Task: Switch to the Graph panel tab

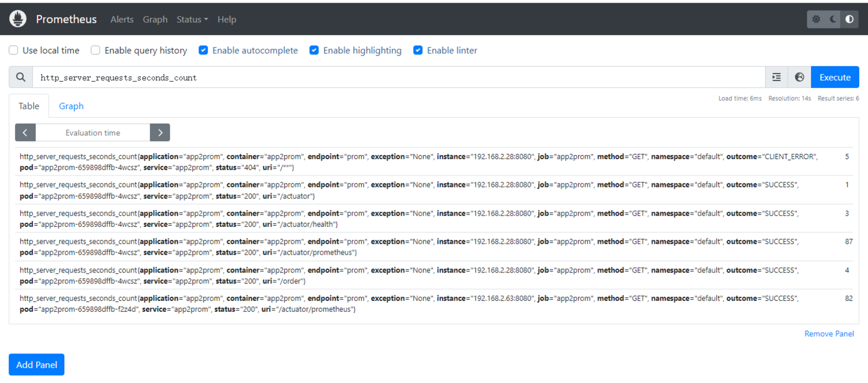Action: pyautogui.click(x=71, y=106)
